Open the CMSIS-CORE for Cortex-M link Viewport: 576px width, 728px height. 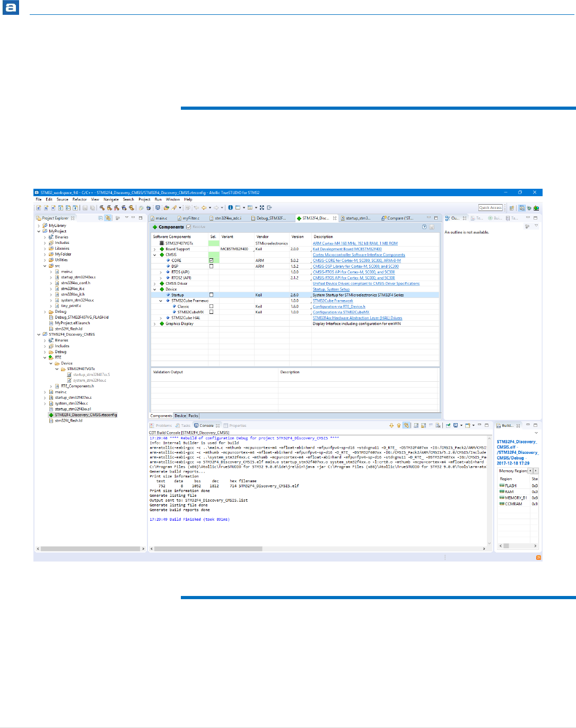(357, 260)
